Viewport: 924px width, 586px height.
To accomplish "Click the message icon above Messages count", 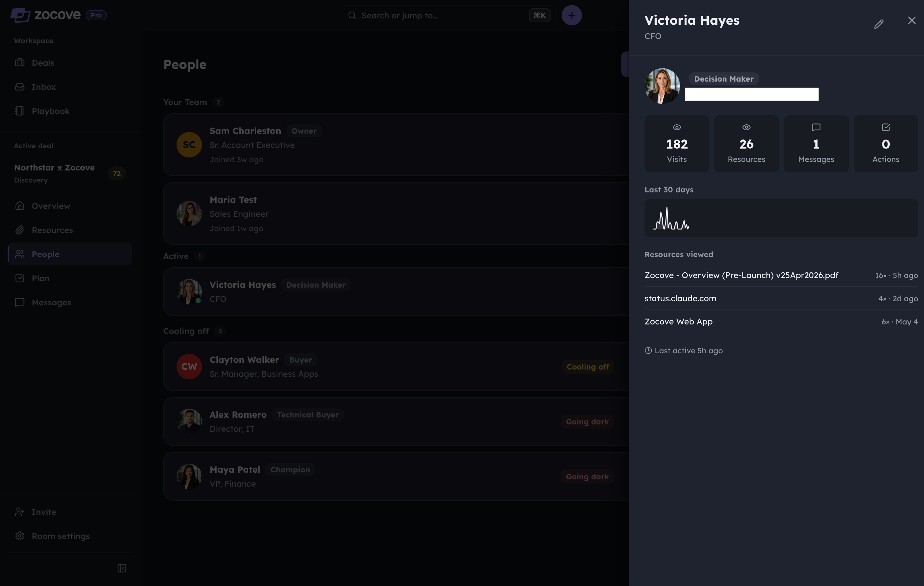I will (816, 127).
